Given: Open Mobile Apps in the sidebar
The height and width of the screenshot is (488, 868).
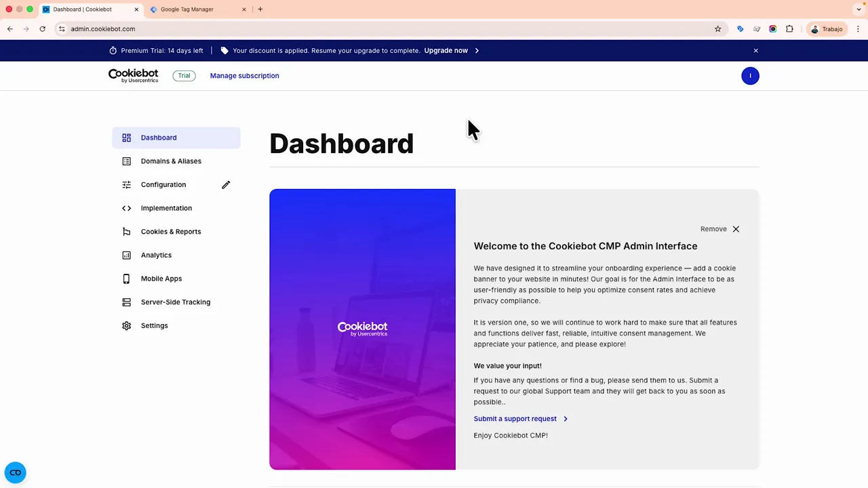Looking at the screenshot, I should 176,279.
